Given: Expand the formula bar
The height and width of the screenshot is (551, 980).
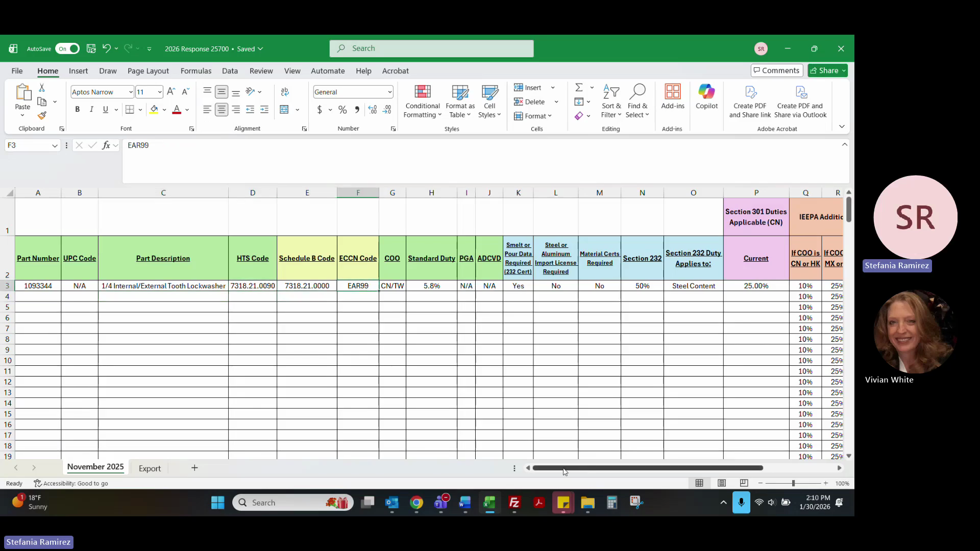Looking at the screenshot, I should click(845, 145).
